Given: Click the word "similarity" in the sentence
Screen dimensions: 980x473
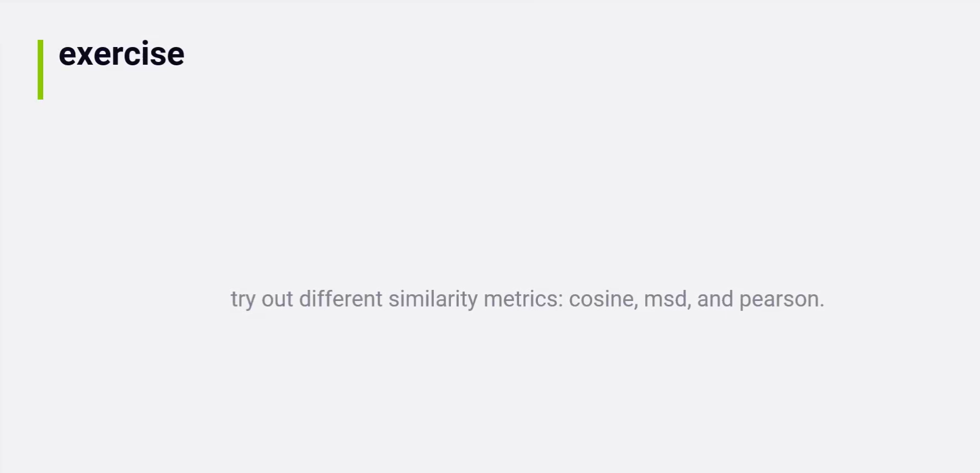Looking at the screenshot, I should tap(433, 299).
